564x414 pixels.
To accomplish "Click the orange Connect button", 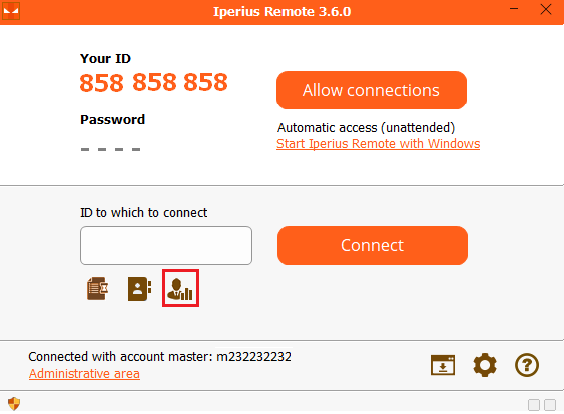I will tap(372, 245).
